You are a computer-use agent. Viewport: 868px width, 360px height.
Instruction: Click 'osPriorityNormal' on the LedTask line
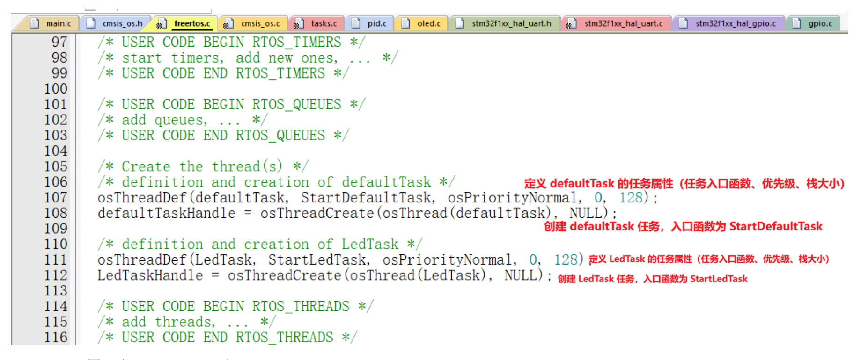447,260
